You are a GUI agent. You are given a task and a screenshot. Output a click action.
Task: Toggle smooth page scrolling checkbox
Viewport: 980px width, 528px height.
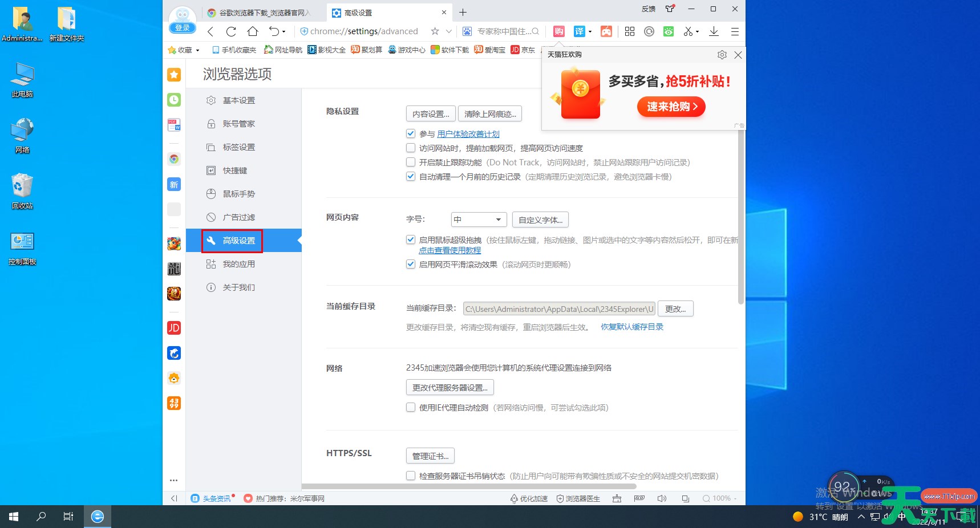coord(411,265)
